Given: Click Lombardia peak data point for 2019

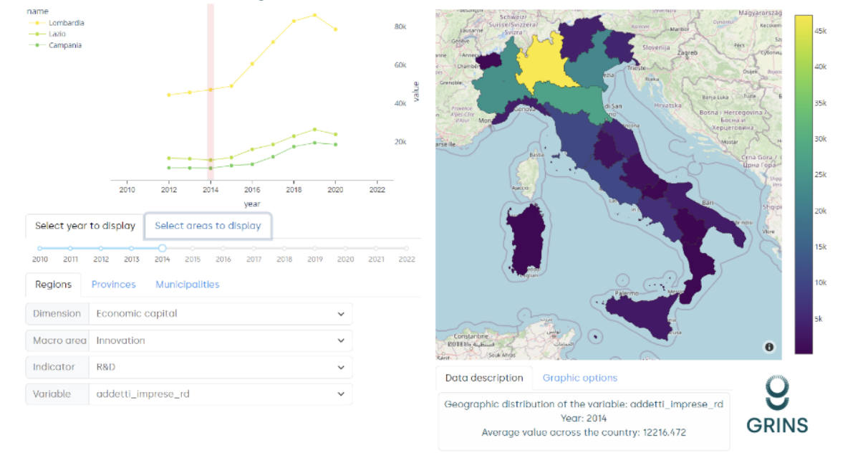Looking at the screenshot, I should (x=314, y=14).
